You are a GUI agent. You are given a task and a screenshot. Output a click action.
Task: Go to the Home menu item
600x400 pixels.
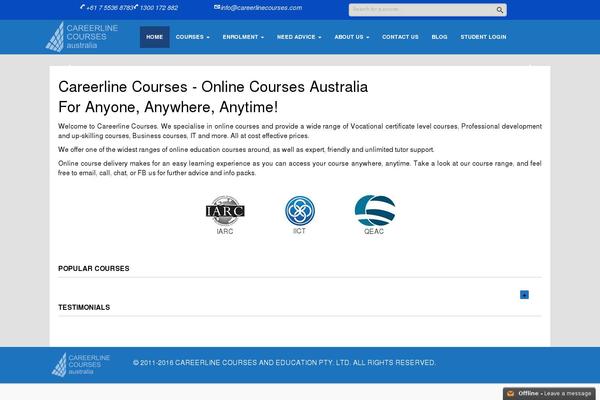tap(155, 37)
